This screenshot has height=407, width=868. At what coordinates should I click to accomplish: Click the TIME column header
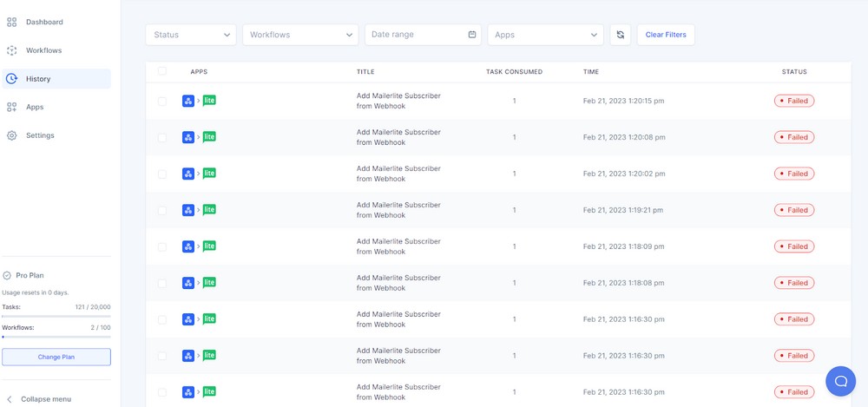pos(590,72)
